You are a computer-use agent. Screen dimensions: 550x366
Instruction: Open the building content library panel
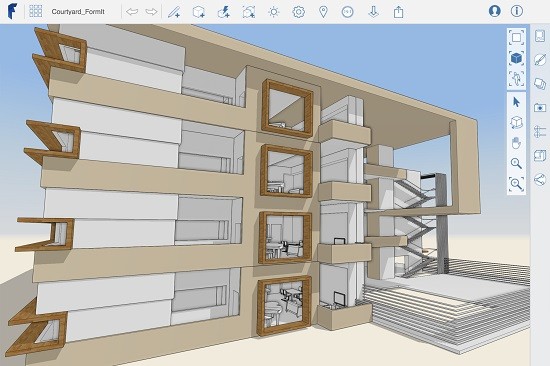click(540, 155)
